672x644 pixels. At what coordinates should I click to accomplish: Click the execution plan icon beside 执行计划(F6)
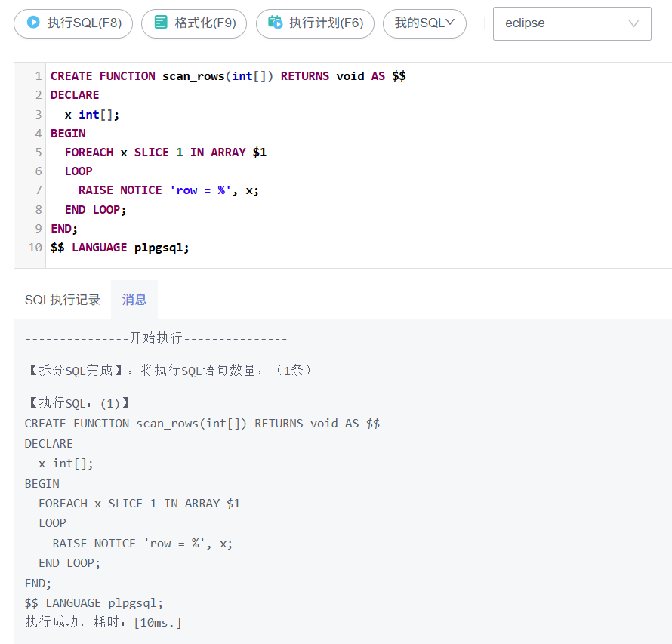tap(276, 23)
